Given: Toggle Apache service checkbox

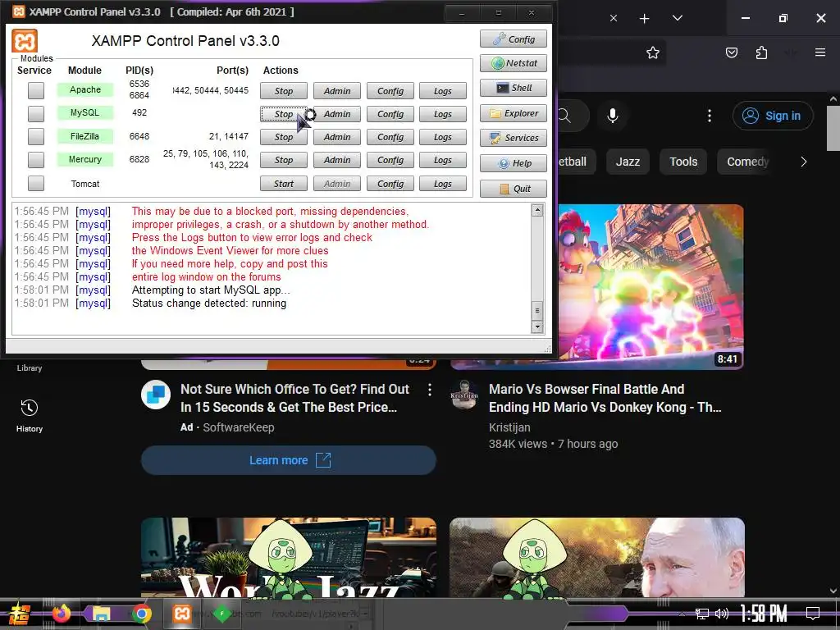Looking at the screenshot, I should pyautogui.click(x=36, y=90).
